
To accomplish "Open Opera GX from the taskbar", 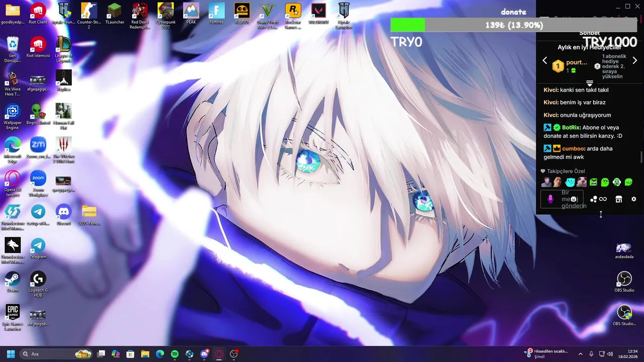I will click(219, 354).
